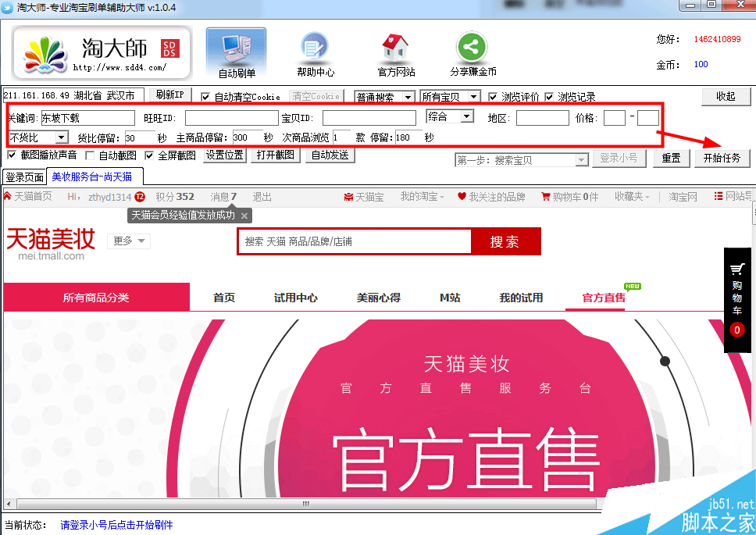Focus the 货比停留 seconds field

140,137
